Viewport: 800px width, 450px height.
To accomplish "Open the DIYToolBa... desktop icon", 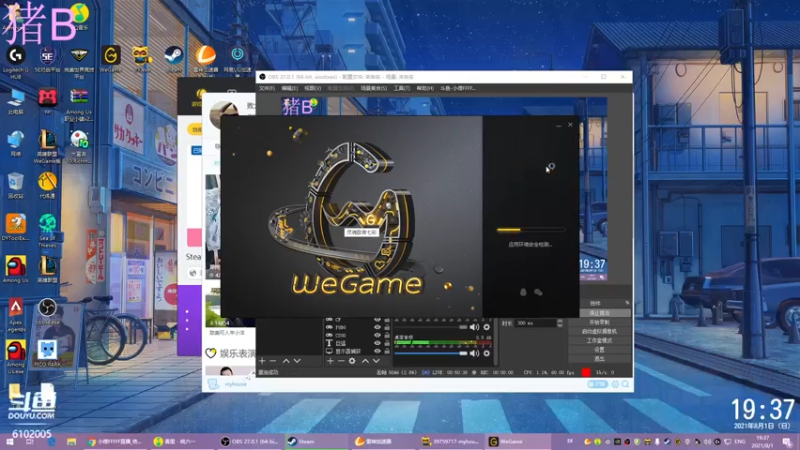I will coord(16,228).
